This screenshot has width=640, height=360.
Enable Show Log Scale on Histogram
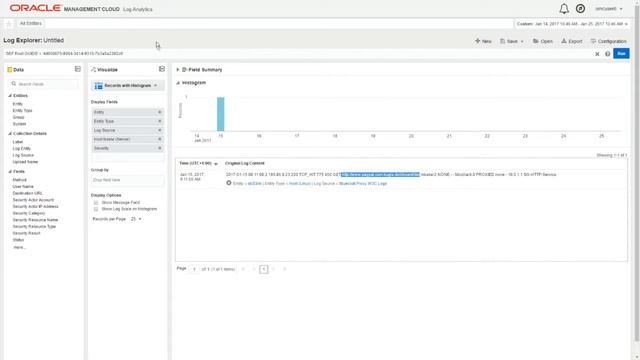point(96,209)
